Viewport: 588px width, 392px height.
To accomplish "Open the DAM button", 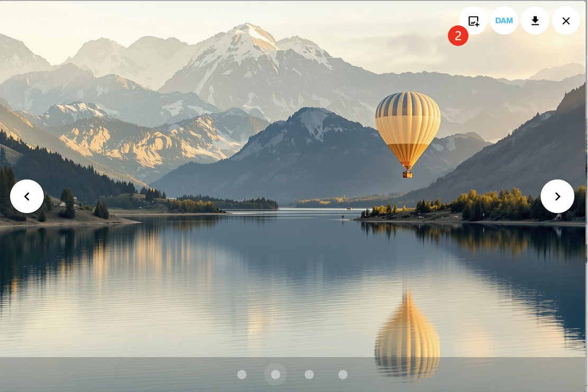I will tap(504, 21).
